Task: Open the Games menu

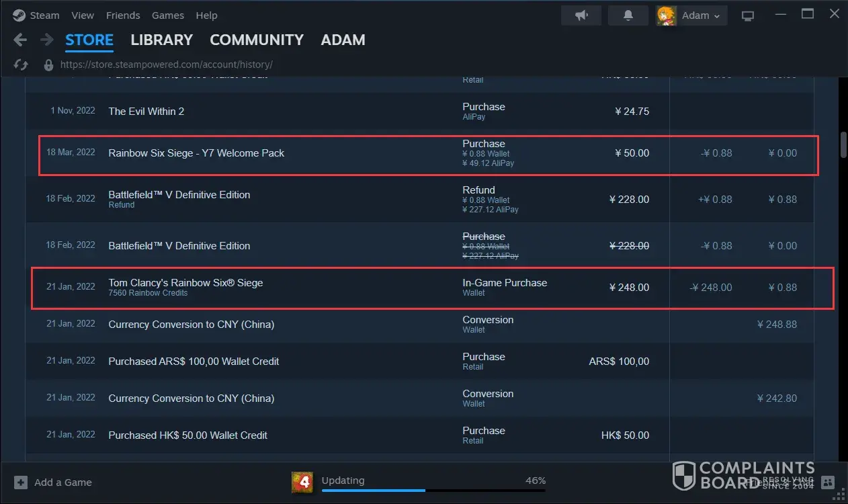Action: click(168, 15)
